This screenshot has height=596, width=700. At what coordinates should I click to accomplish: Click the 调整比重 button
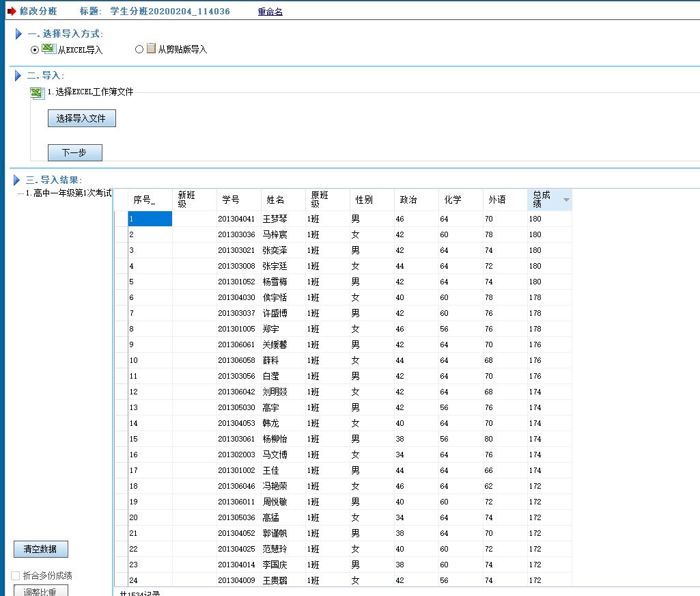(41, 591)
